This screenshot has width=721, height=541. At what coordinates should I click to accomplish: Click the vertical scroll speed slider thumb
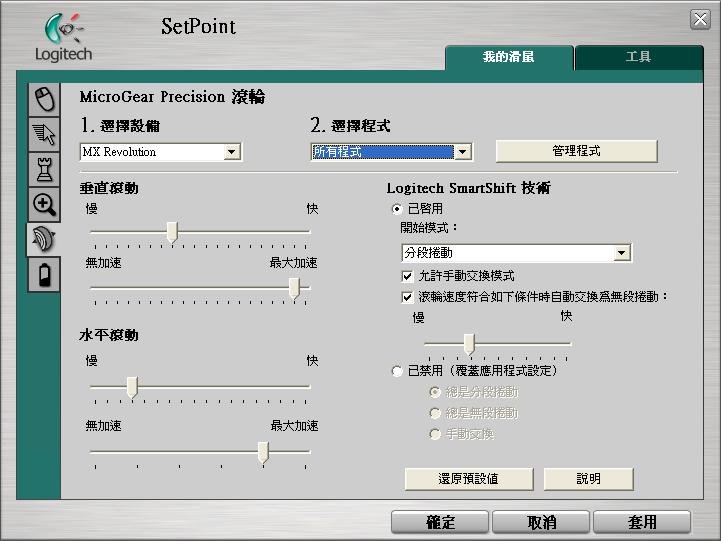pyautogui.click(x=172, y=232)
